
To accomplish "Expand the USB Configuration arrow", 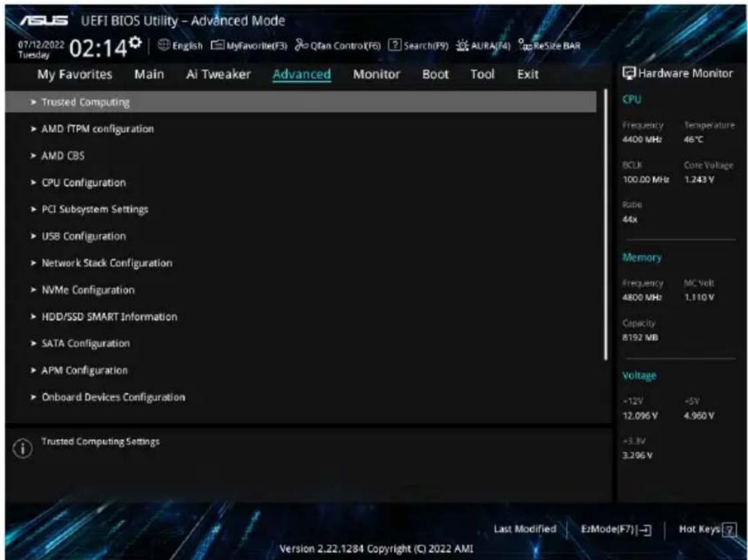I will pyautogui.click(x=33, y=237).
